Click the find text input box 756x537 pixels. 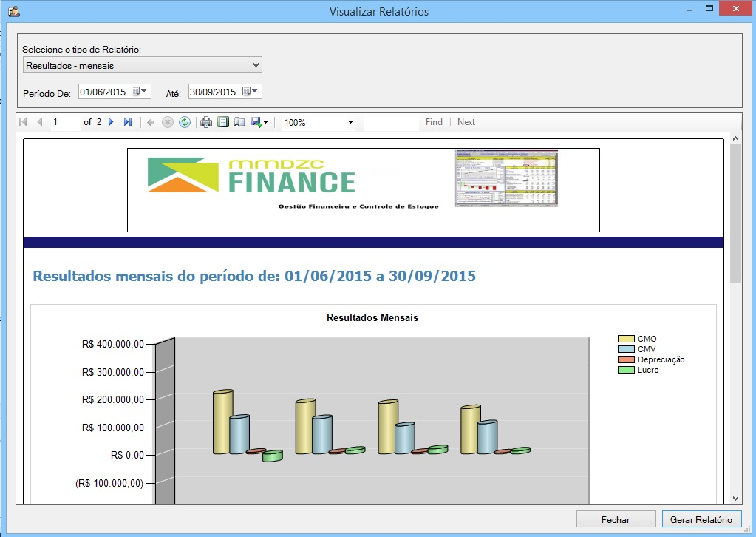(391, 123)
